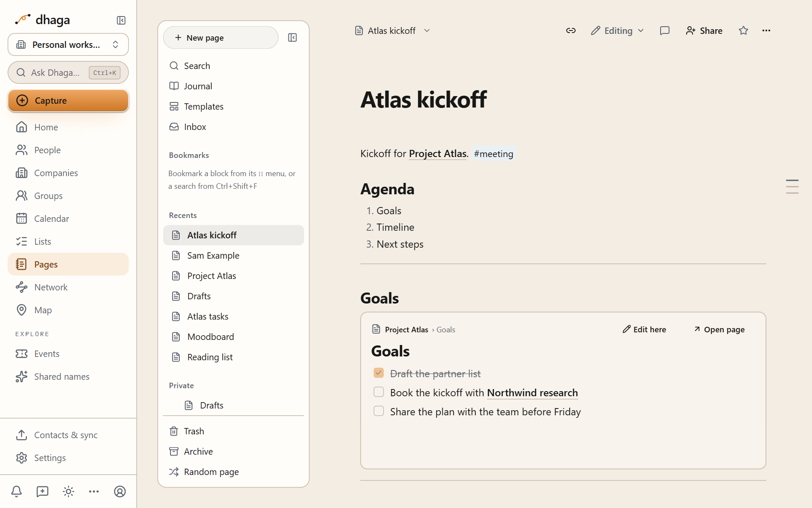Click the #meeting tag
This screenshot has width=812, height=508.
coord(494,154)
